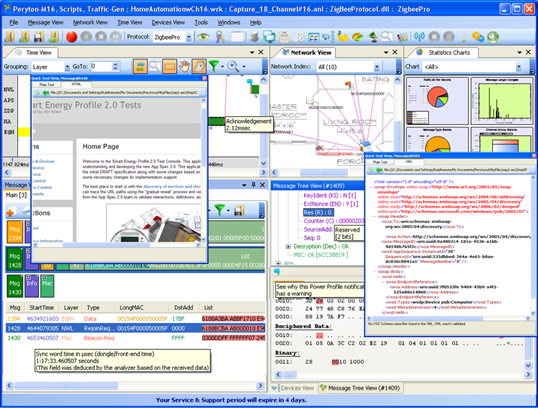Open the Network View menu

[90, 23]
